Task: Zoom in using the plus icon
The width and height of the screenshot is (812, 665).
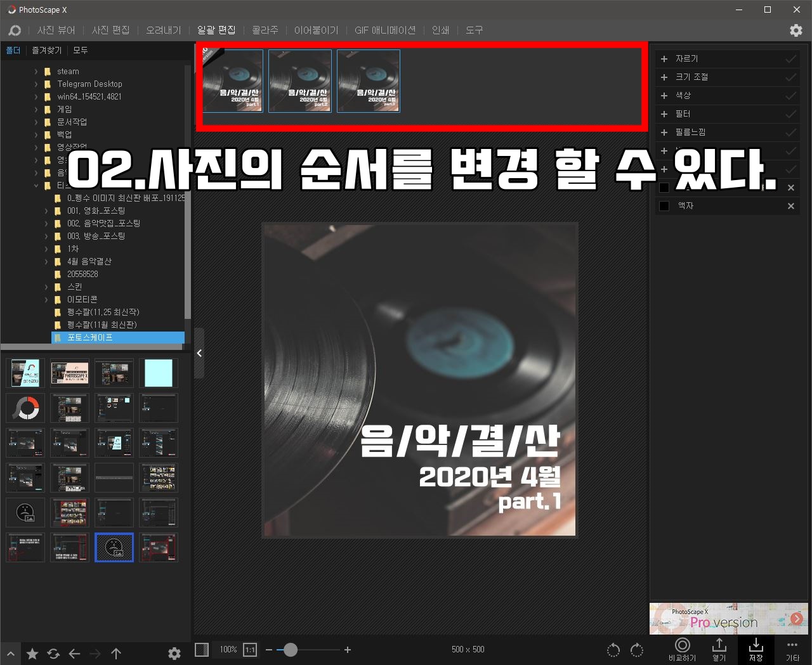Action: [x=348, y=650]
